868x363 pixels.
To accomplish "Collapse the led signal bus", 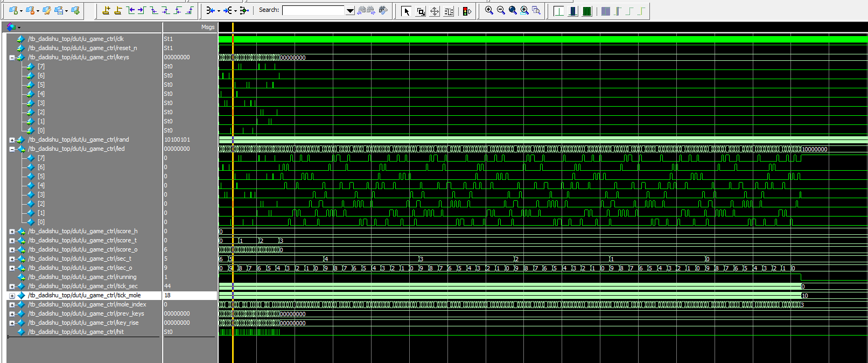I will click(x=12, y=149).
